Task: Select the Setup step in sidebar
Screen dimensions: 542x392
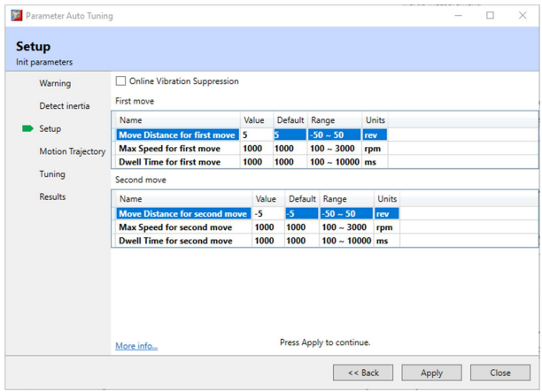Action: click(x=50, y=128)
